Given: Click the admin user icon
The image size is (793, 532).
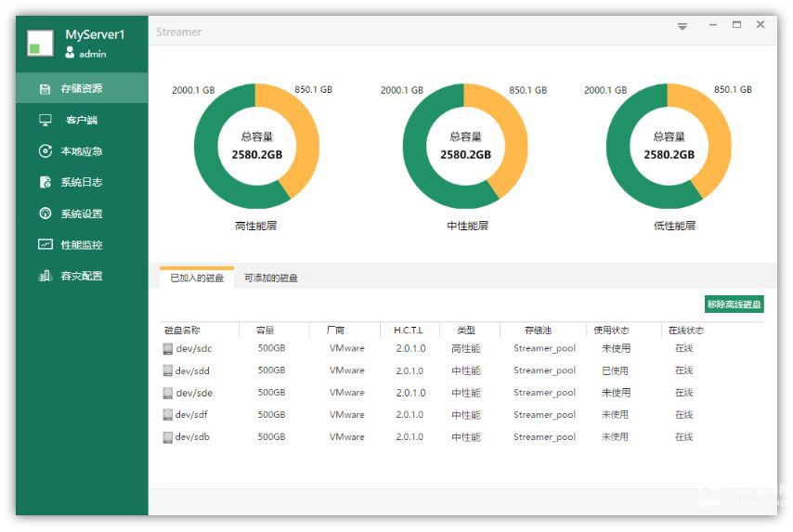Looking at the screenshot, I should point(70,54).
